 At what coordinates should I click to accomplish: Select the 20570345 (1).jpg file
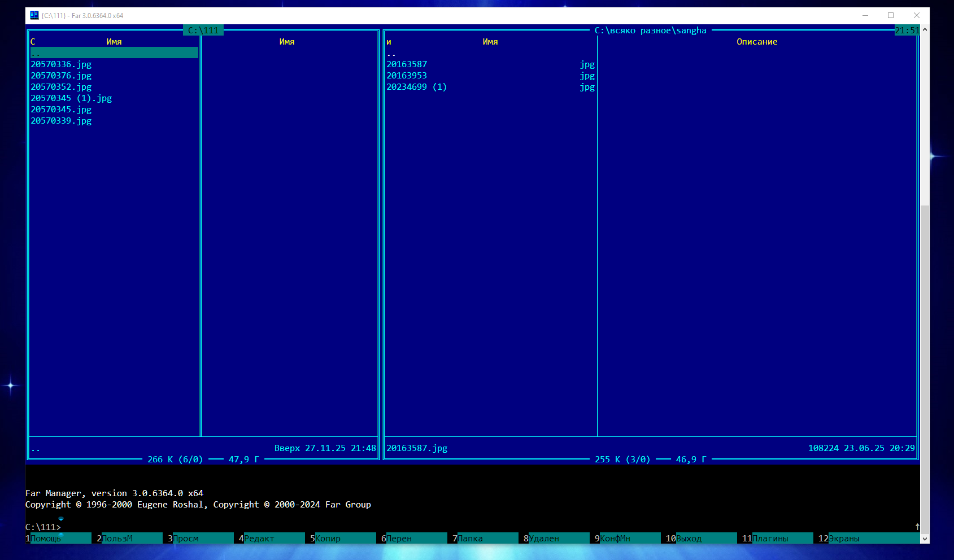point(71,98)
